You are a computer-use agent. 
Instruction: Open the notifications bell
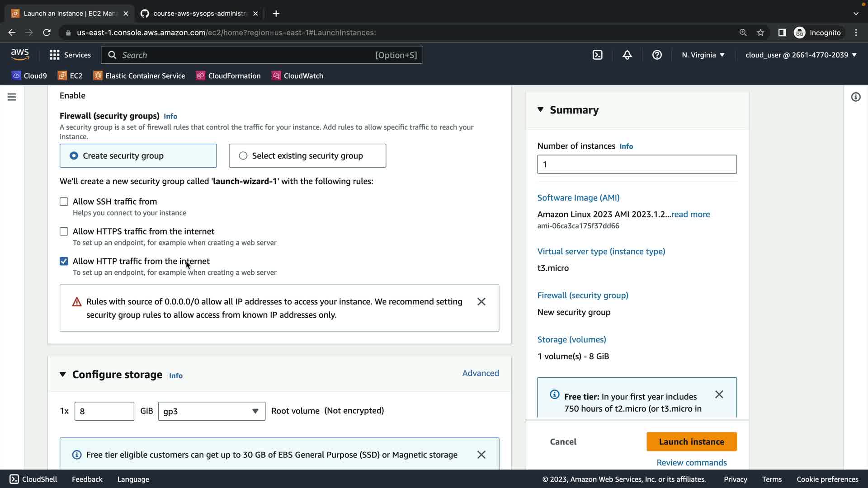[627, 55]
